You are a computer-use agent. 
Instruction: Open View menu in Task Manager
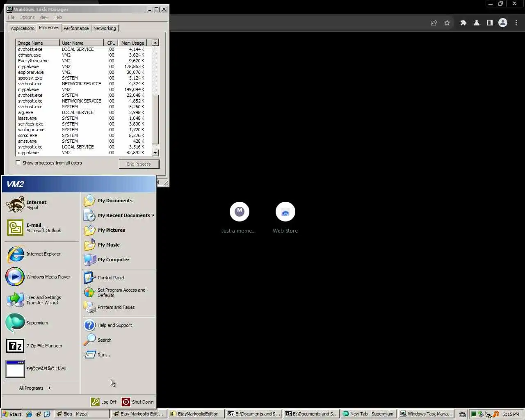pos(44,17)
